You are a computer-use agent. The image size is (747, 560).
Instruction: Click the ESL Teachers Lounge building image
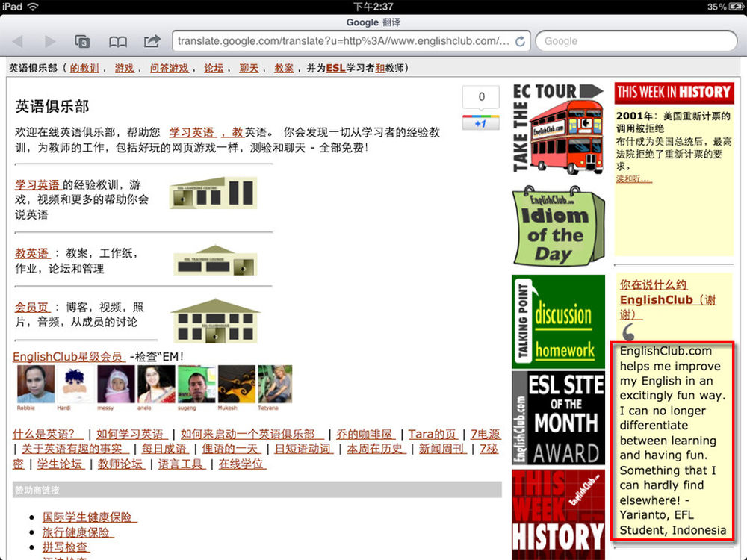pyautogui.click(x=215, y=261)
